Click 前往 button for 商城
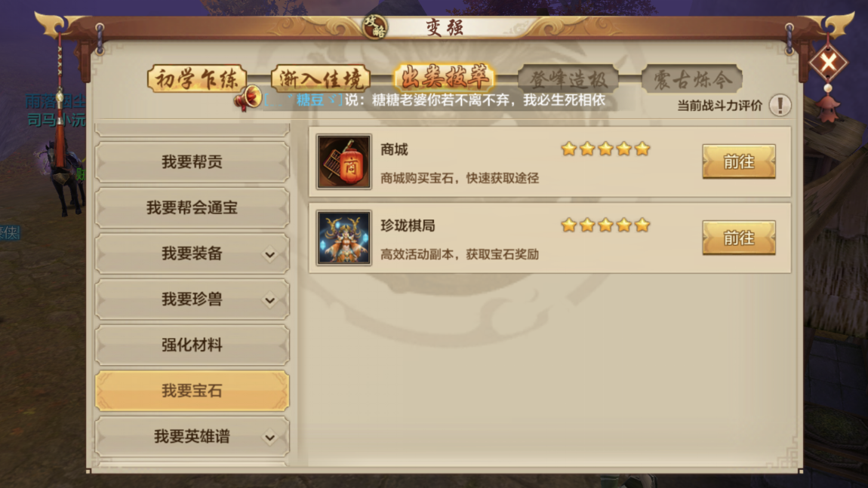Image resolution: width=868 pixels, height=488 pixels. click(738, 161)
